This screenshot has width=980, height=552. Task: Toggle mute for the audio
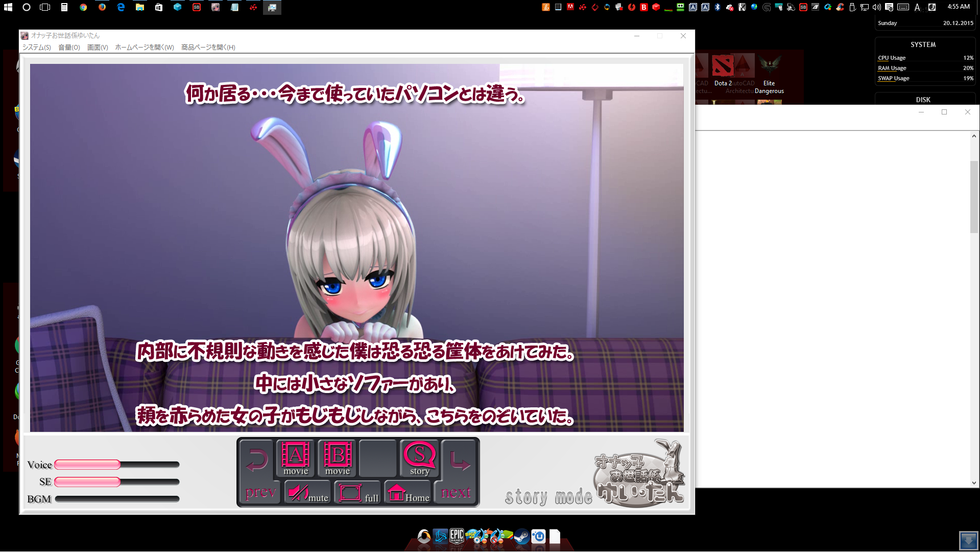(307, 493)
